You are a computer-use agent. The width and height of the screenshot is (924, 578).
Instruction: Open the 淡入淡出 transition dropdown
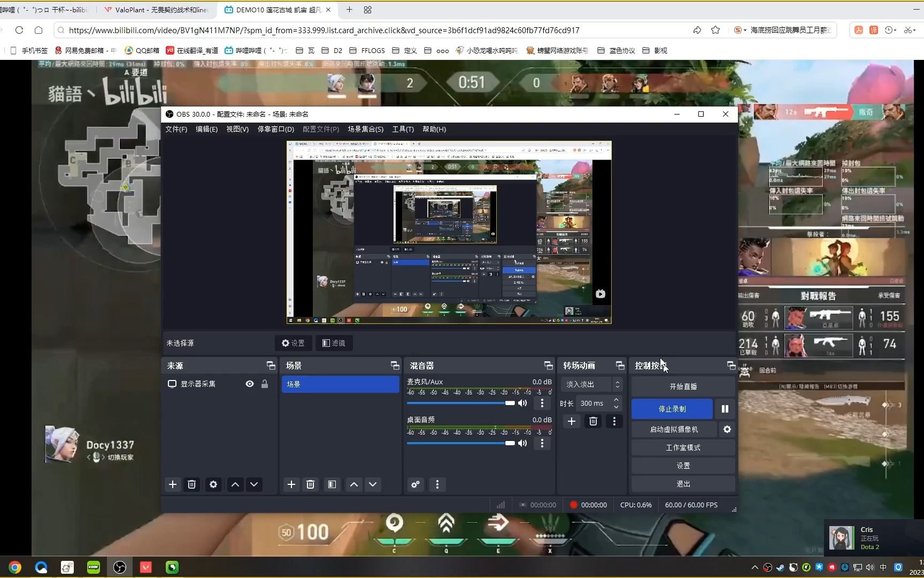[x=591, y=384]
